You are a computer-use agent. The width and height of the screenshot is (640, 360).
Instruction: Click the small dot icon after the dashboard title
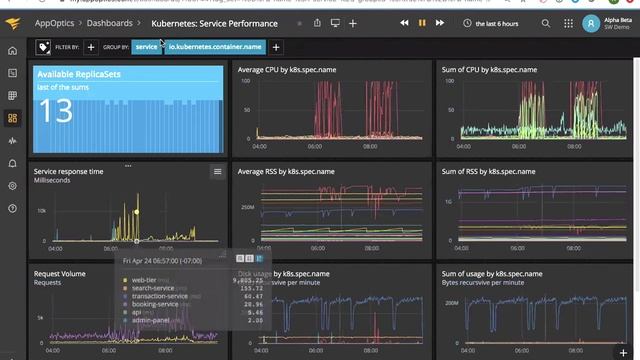pos(300,24)
